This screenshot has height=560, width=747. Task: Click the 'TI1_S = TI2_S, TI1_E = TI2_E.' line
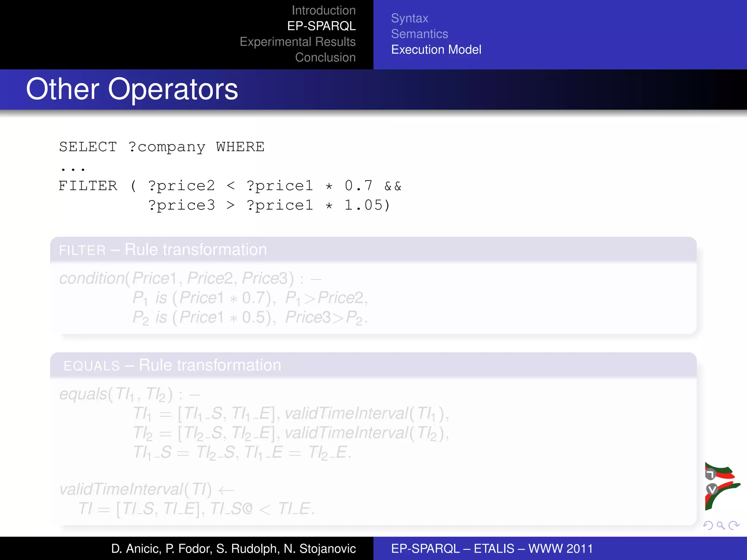(x=242, y=453)
